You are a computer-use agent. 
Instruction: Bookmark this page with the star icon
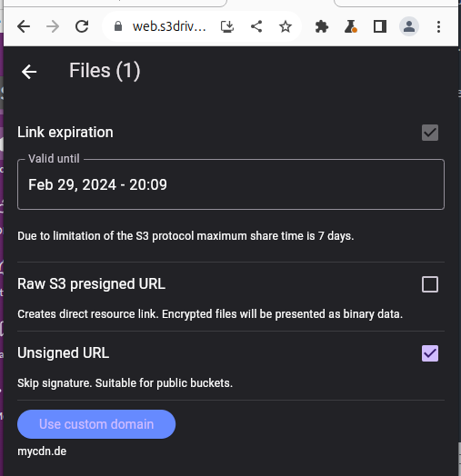coord(286,26)
